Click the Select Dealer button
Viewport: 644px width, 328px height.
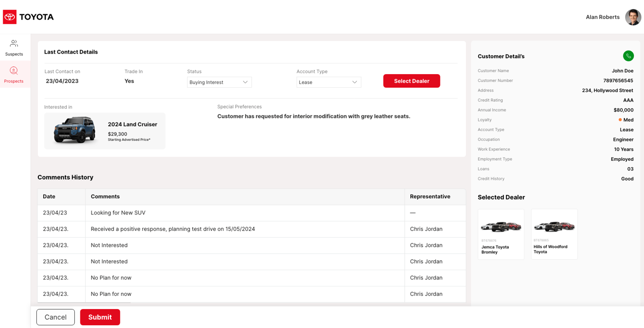411,81
